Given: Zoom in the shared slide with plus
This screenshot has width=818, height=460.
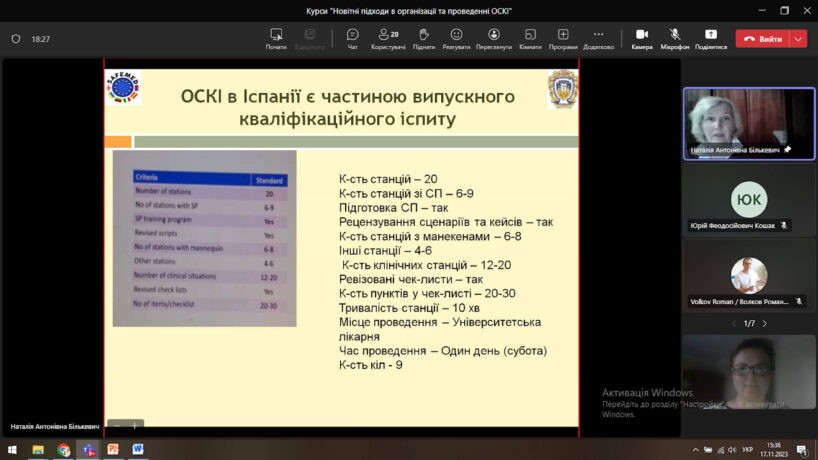Looking at the screenshot, I should click(136, 425).
